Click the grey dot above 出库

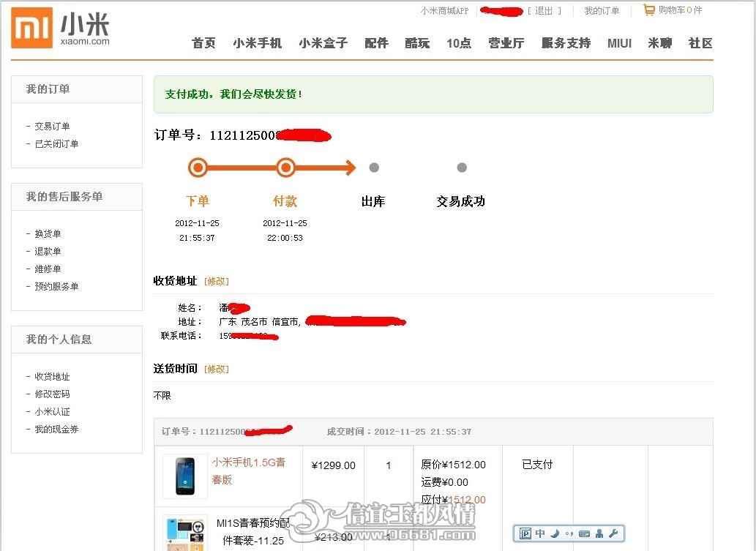tap(374, 168)
